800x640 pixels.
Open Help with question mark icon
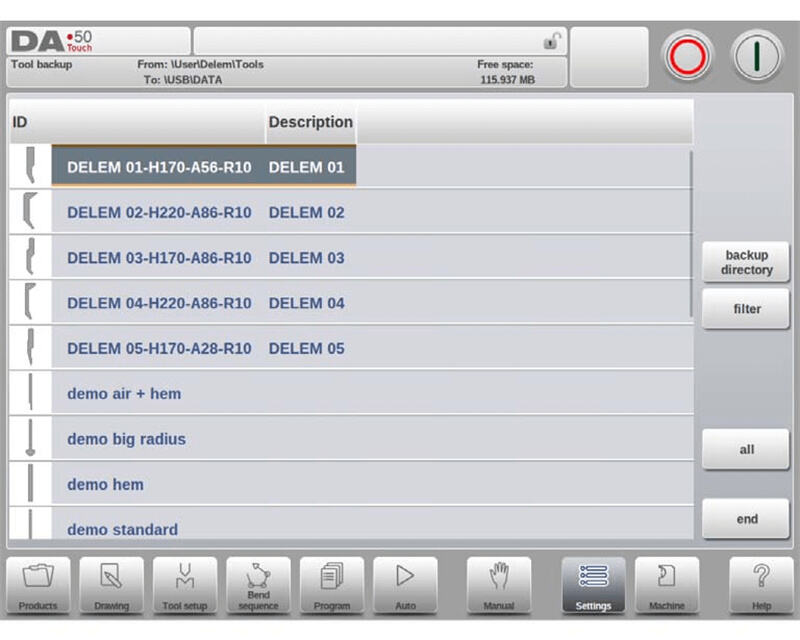pos(760,585)
